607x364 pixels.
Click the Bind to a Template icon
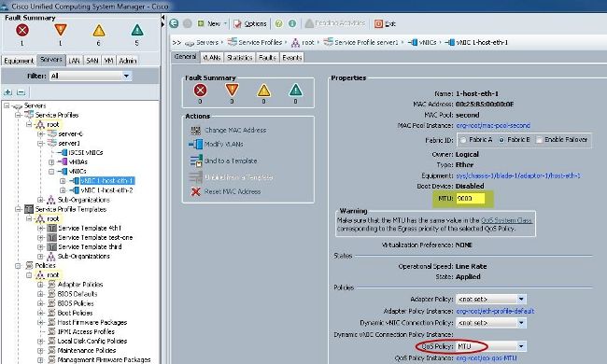pyautogui.click(x=196, y=161)
